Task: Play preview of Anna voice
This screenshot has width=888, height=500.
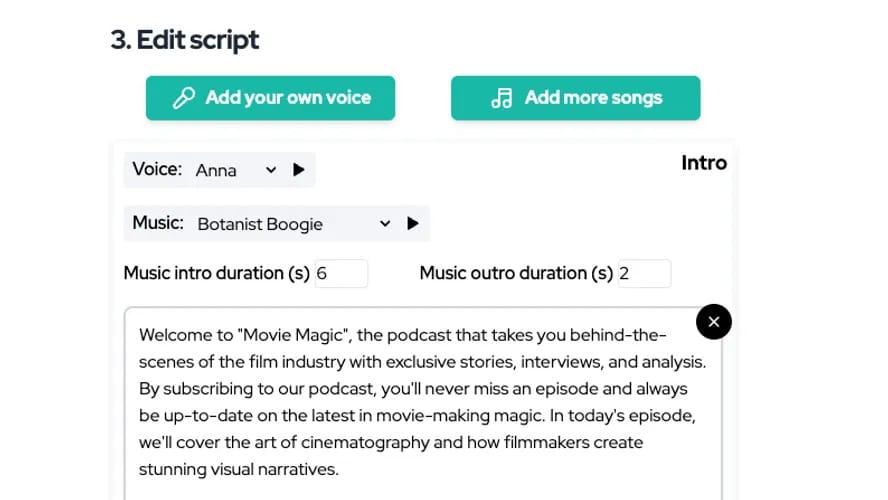Action: pyautogui.click(x=298, y=170)
